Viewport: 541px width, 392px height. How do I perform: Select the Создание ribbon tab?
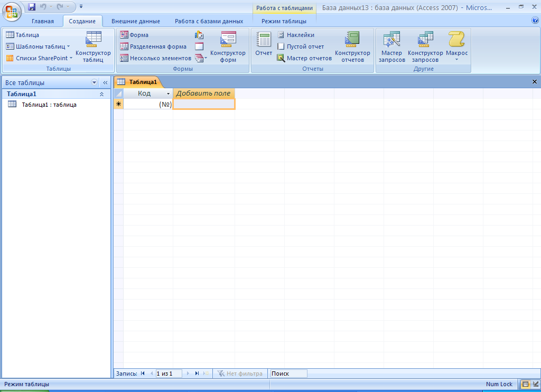point(82,21)
